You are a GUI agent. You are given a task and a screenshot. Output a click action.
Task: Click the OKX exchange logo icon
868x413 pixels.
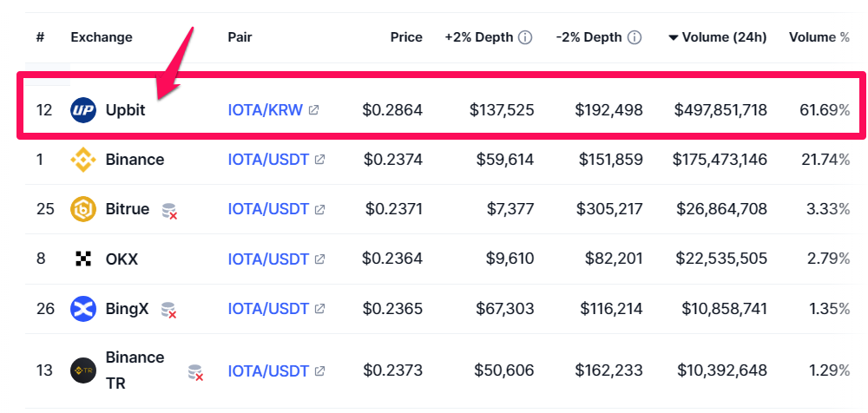(83, 259)
